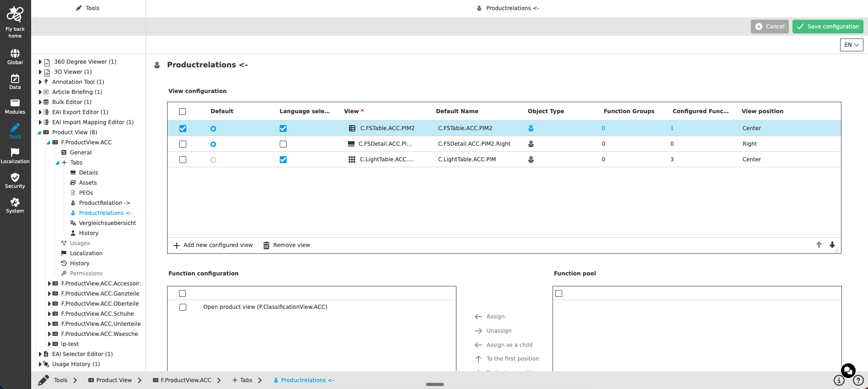Open the General item under F.ProductView.ACC
Screen dimensions: 868x389
click(x=81, y=153)
